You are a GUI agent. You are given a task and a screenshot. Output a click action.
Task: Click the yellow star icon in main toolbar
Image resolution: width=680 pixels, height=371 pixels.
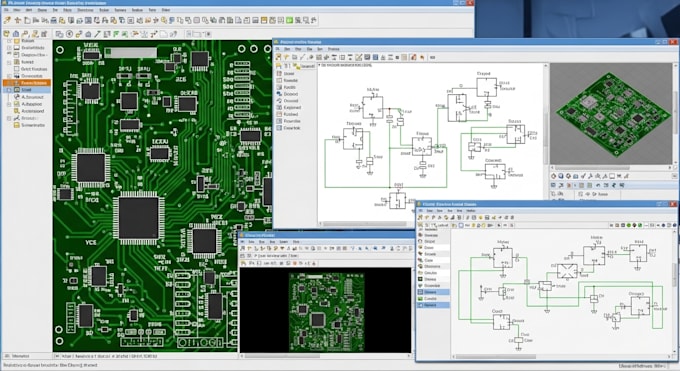coord(18,20)
